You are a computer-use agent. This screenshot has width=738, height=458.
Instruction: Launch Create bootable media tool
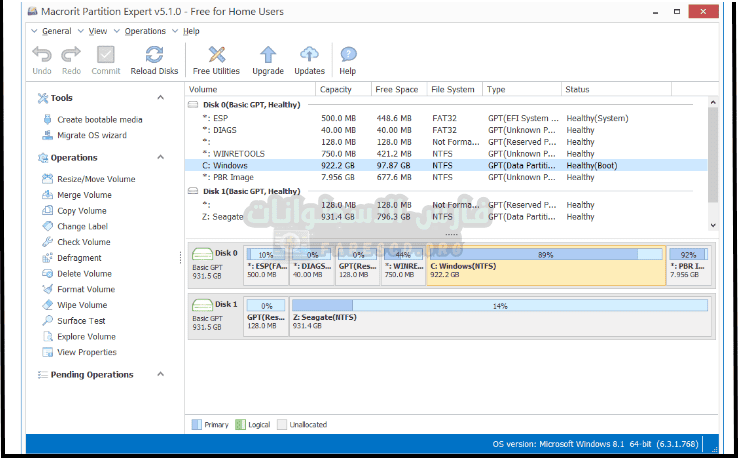(99, 120)
